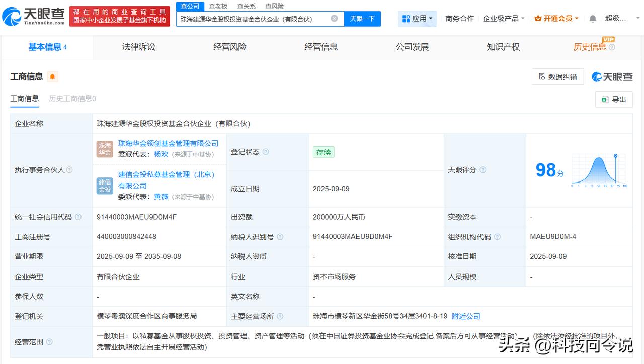The image size is (644, 364).
Task: Open the 经营风险 tab
Action: 230,47
